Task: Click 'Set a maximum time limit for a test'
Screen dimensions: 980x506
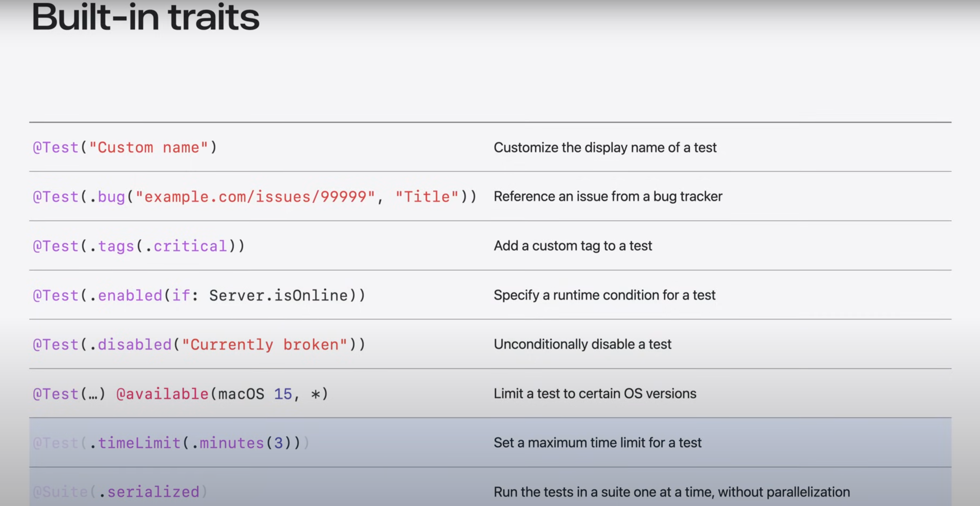Action: click(597, 442)
